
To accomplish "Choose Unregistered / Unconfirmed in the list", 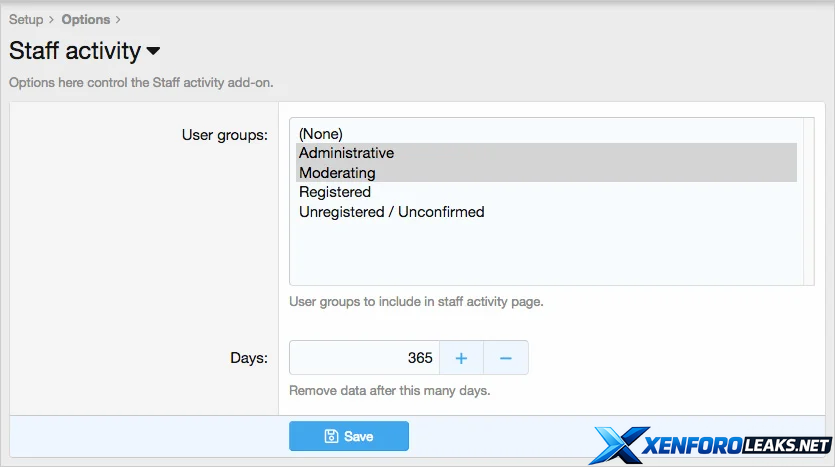I will click(x=391, y=212).
